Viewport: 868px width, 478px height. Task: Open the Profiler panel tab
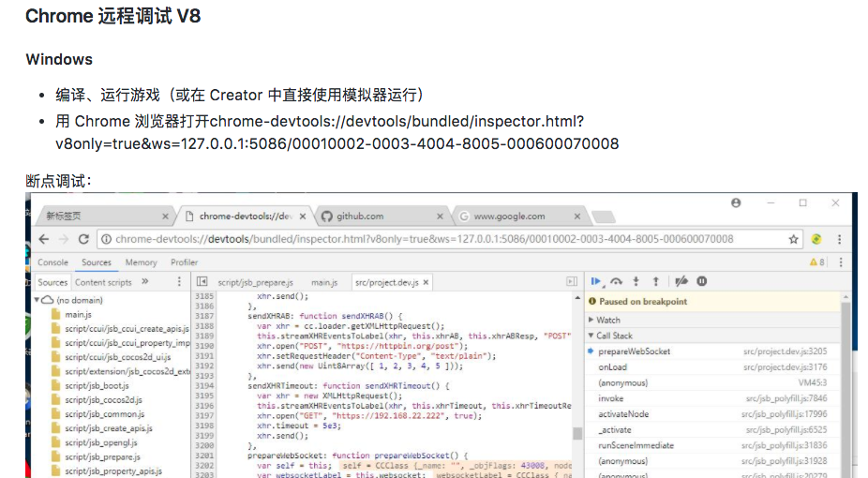tap(185, 262)
